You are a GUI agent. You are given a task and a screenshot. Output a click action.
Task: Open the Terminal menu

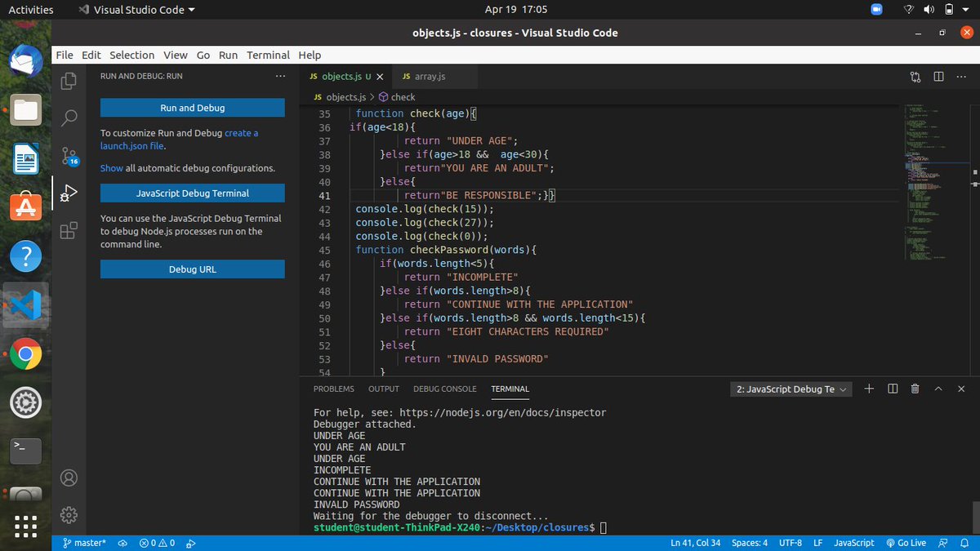268,55
